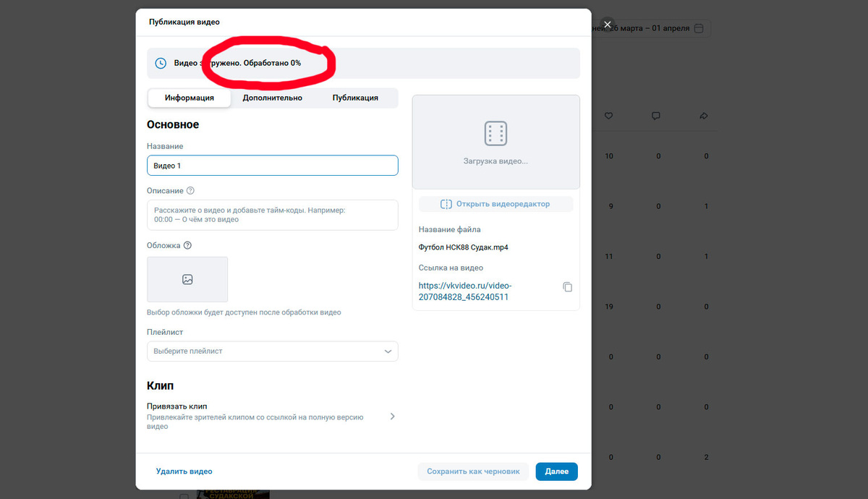
Task: Open the vkvideo.ru video link
Action: pos(465,291)
